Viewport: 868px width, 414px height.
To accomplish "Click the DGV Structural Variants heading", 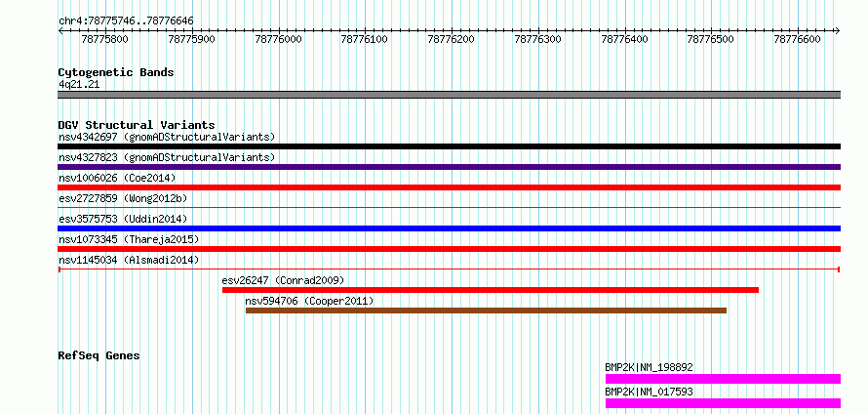I will click(x=137, y=125).
